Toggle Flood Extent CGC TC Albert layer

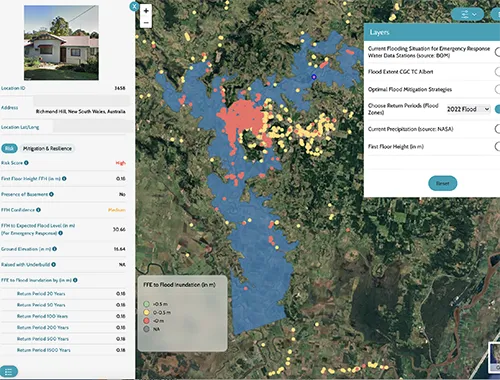(497, 72)
